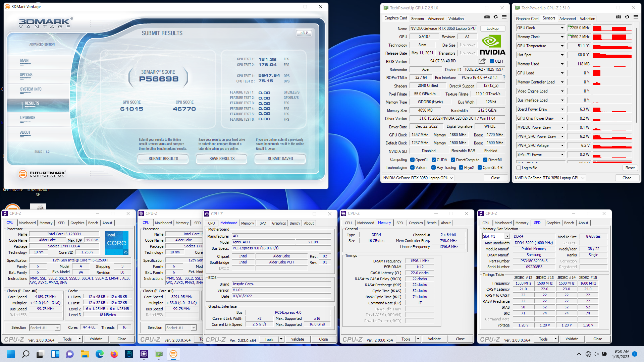Click the CPU-Z taskbar icon
Image resolution: width=644 pixels, height=362 pixels.
(x=144, y=354)
